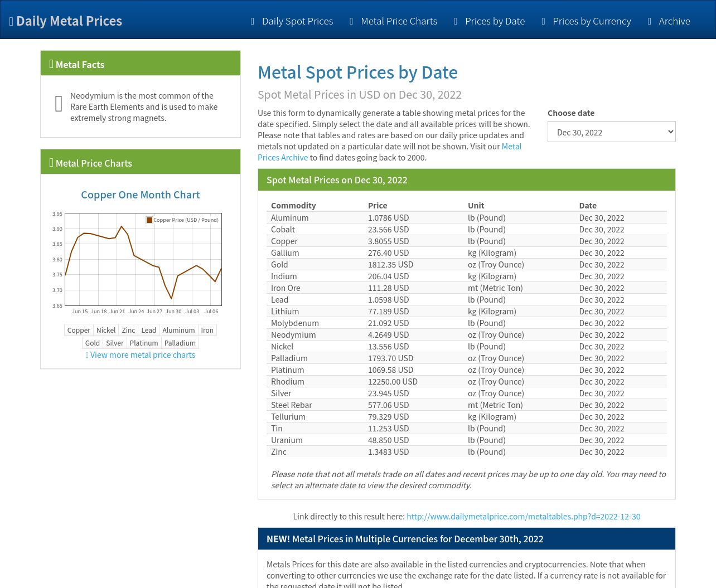
Task: Click Cobalt price 23.566 USD
Action: [x=388, y=229]
